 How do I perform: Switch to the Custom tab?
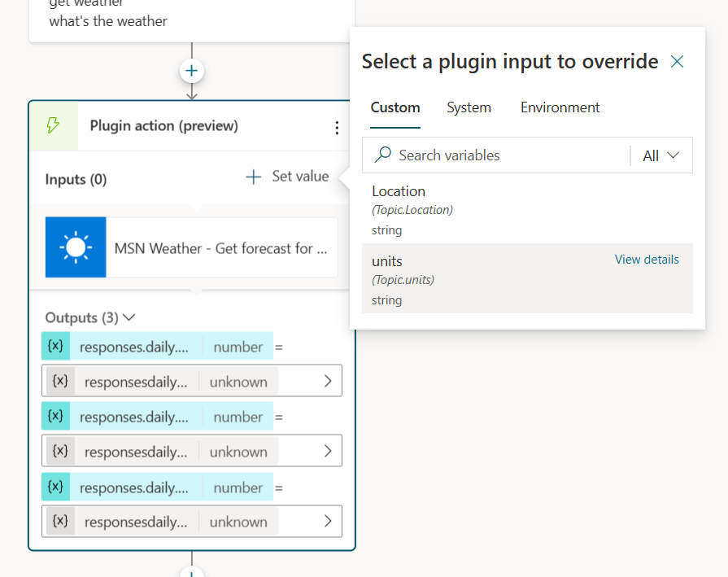pos(395,107)
